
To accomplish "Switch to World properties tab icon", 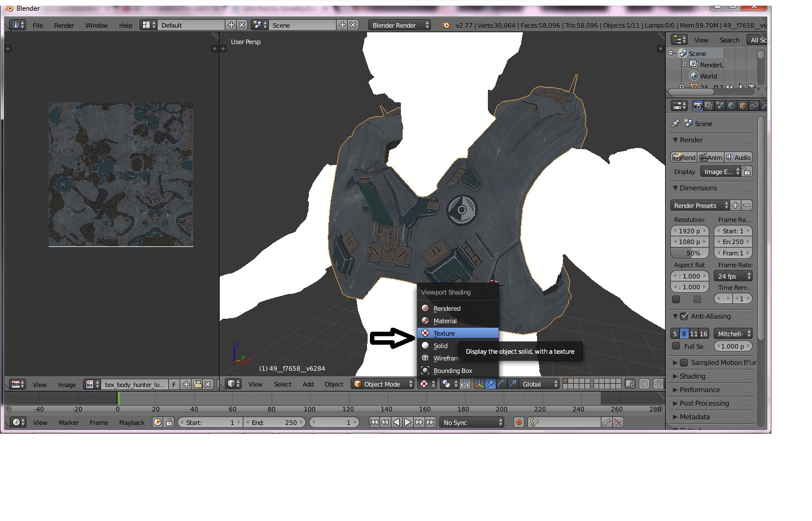I will coord(731,106).
